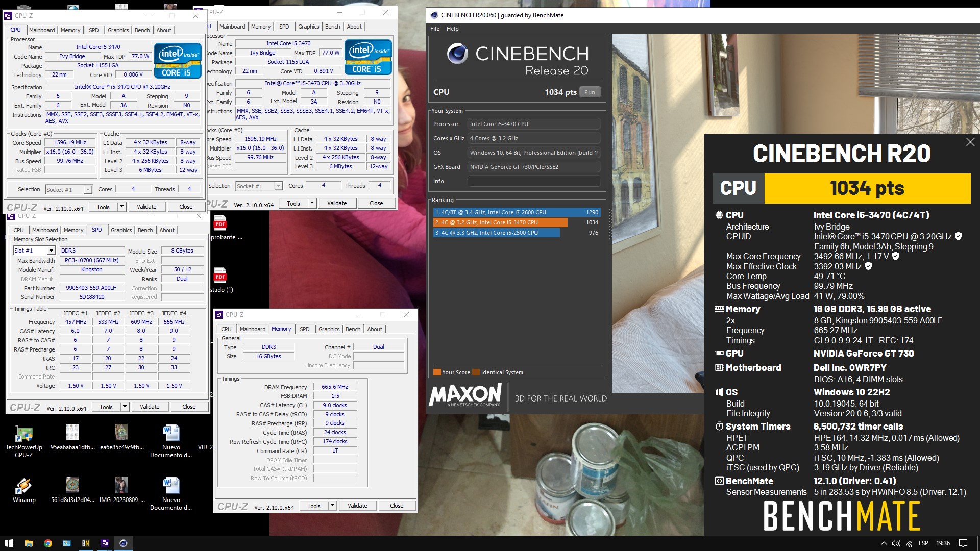This screenshot has width=980, height=551.
Task: Click the orange Your Score legend swatch
Action: pyautogui.click(x=437, y=372)
